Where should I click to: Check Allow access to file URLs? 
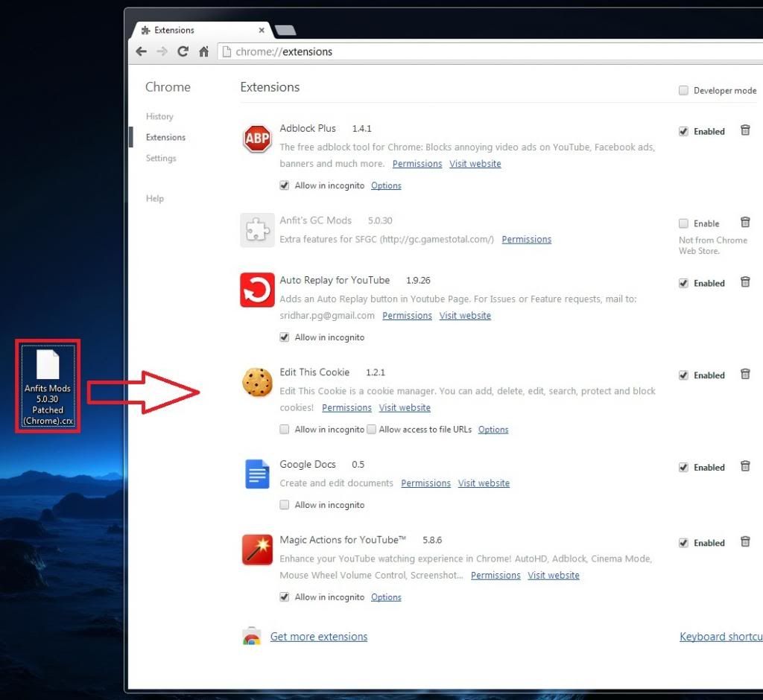pos(371,429)
